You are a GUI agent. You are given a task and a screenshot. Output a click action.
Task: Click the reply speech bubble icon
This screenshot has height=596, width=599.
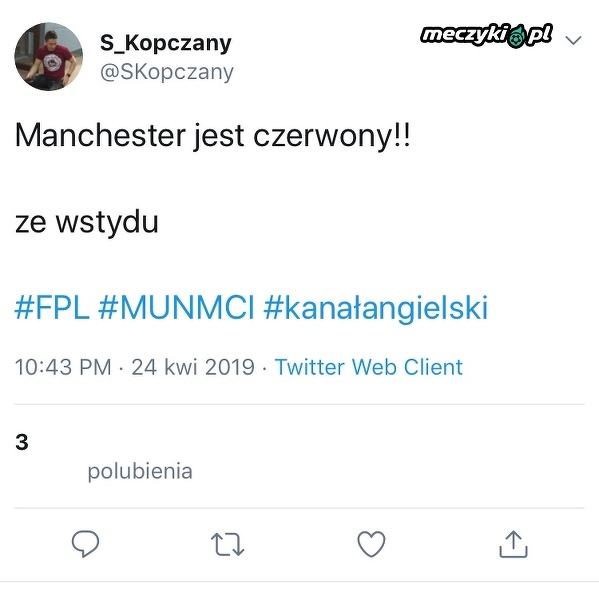point(85,544)
